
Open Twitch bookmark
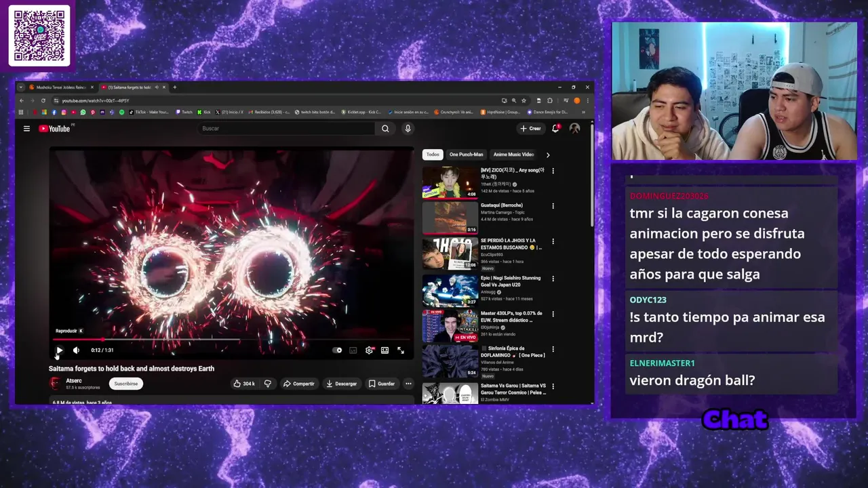[x=182, y=112]
